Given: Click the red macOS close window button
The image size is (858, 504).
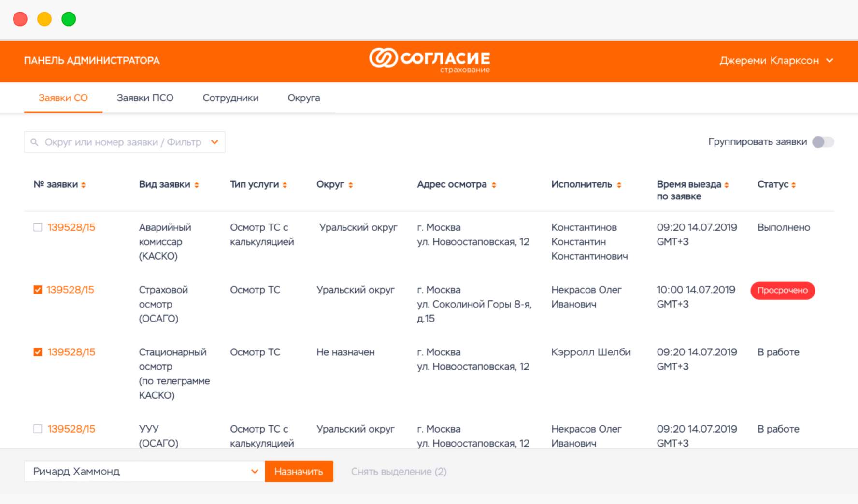Looking at the screenshot, I should (x=20, y=19).
